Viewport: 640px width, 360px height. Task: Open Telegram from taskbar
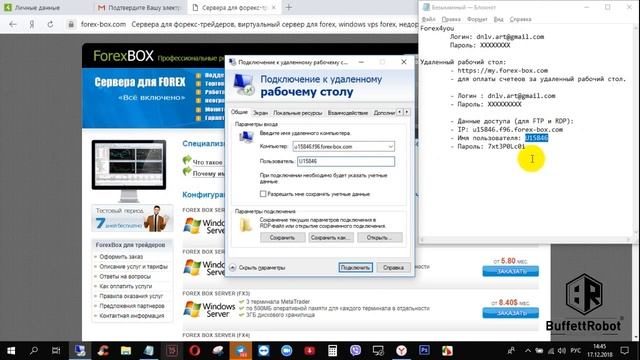point(241,351)
